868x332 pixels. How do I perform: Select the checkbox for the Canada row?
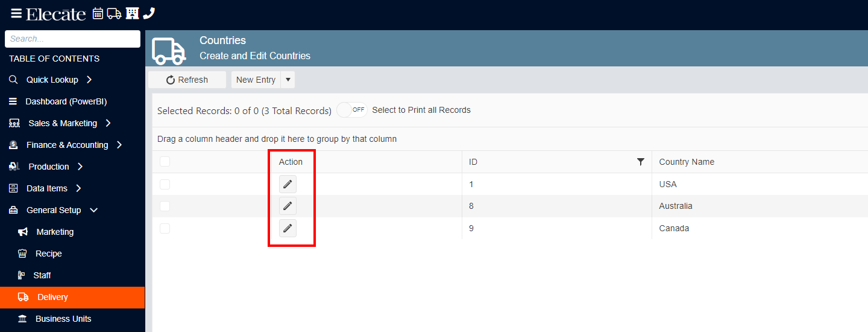pyautogui.click(x=165, y=228)
